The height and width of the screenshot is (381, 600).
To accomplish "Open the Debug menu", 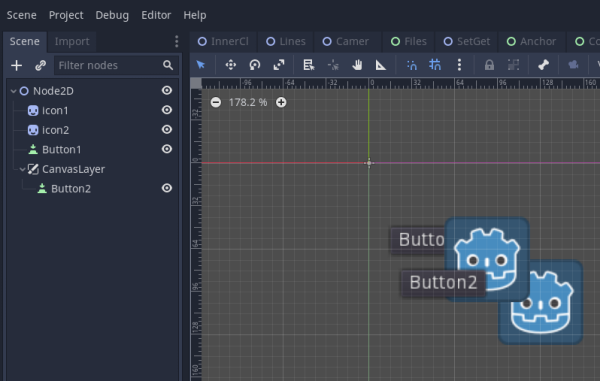I will coord(112,15).
